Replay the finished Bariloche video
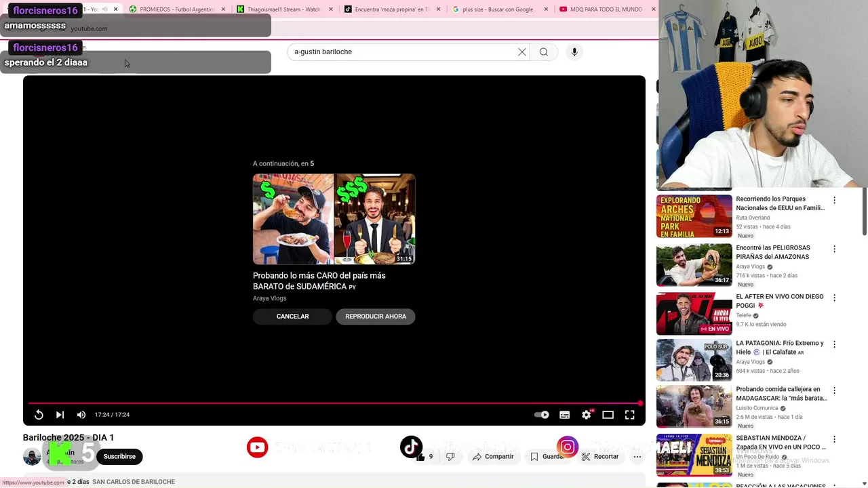The height and width of the screenshot is (488, 868). coord(39,415)
